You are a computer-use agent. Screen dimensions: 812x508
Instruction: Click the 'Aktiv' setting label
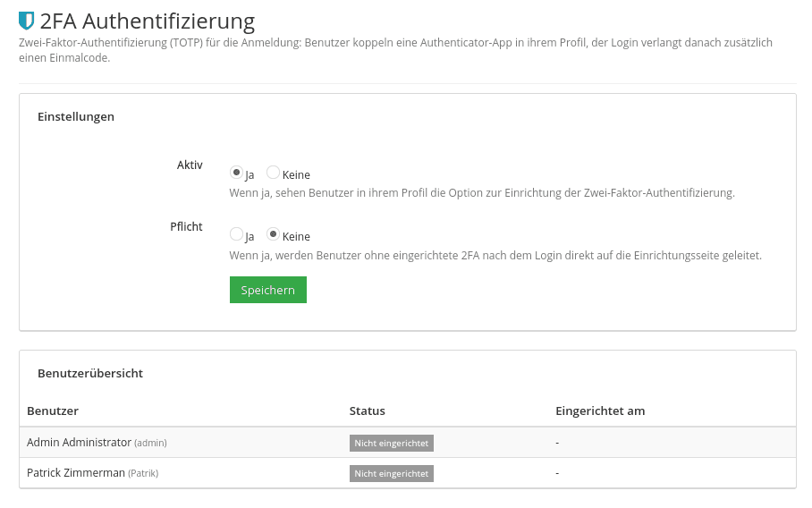click(x=190, y=165)
